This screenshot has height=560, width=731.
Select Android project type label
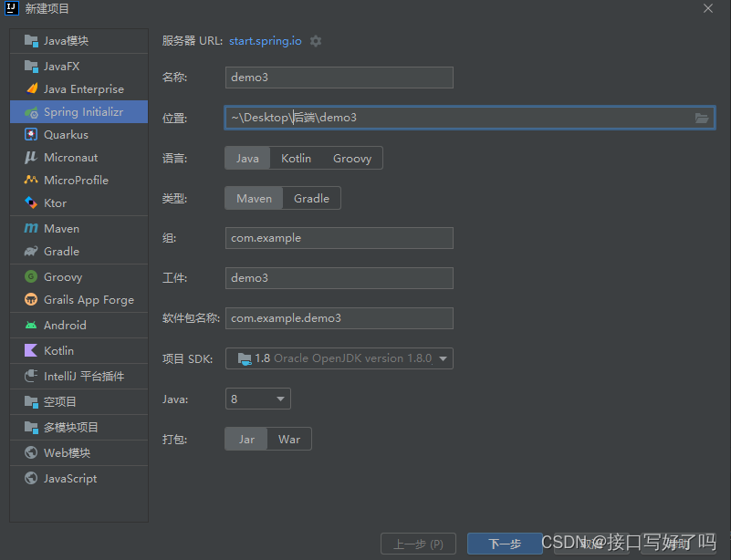point(65,326)
